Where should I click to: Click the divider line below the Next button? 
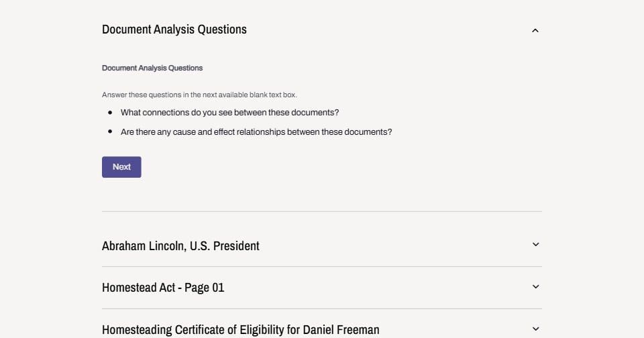(x=322, y=211)
